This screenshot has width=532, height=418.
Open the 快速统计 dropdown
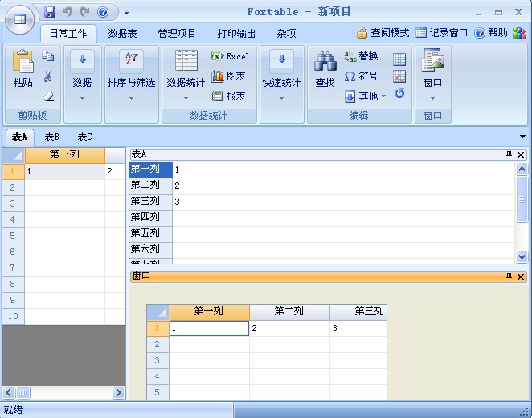(x=281, y=76)
